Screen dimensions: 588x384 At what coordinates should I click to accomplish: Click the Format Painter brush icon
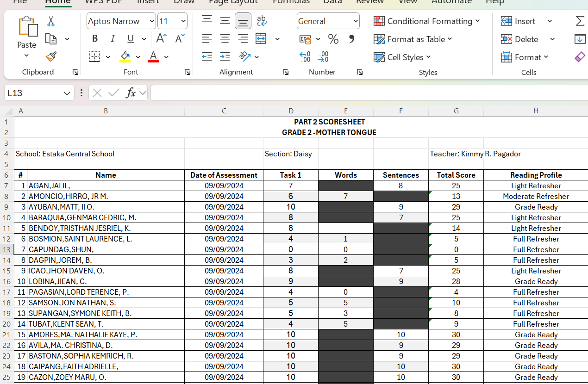pyautogui.click(x=51, y=56)
